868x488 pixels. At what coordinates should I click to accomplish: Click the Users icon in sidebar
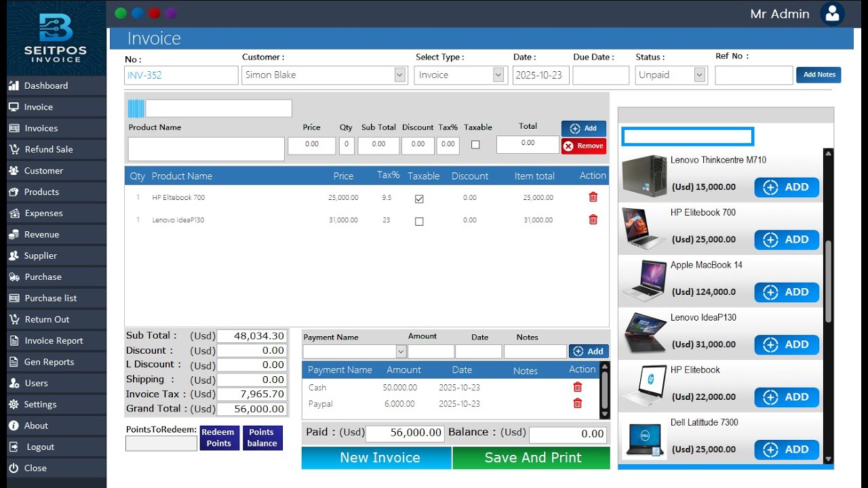[14, 383]
